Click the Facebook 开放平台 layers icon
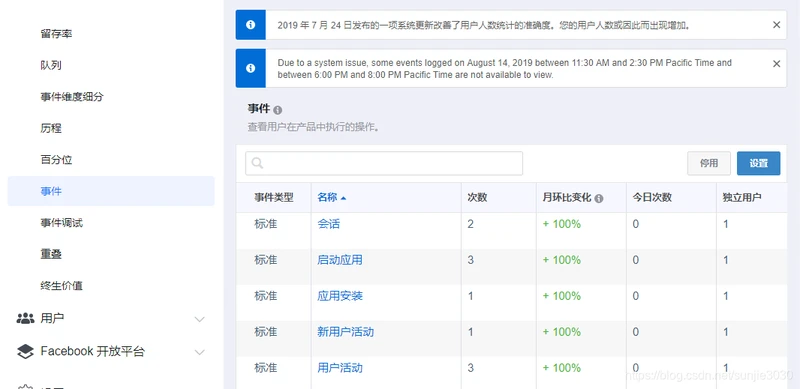Screen dimensions: 800x389 click(25, 351)
